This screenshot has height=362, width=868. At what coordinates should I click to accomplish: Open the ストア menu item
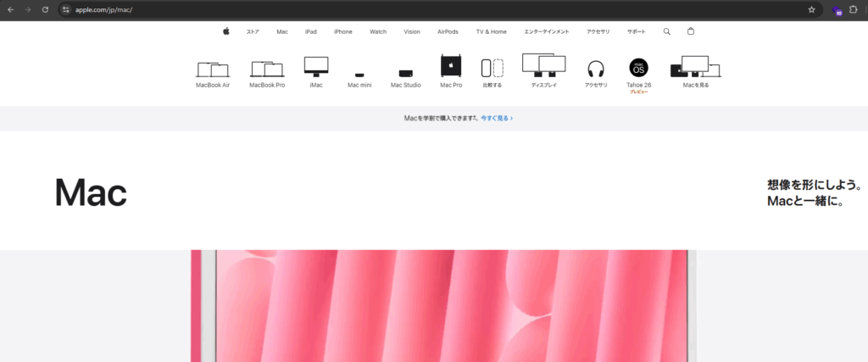coord(253,31)
